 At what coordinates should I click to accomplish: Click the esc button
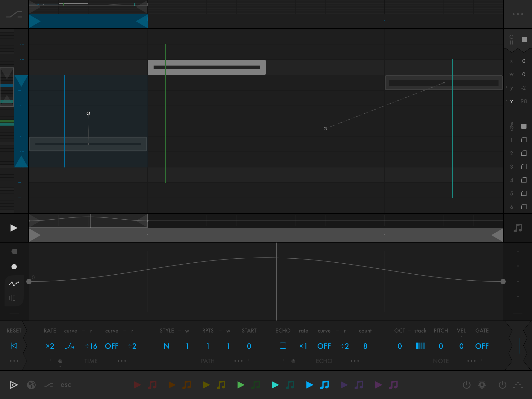click(66, 385)
